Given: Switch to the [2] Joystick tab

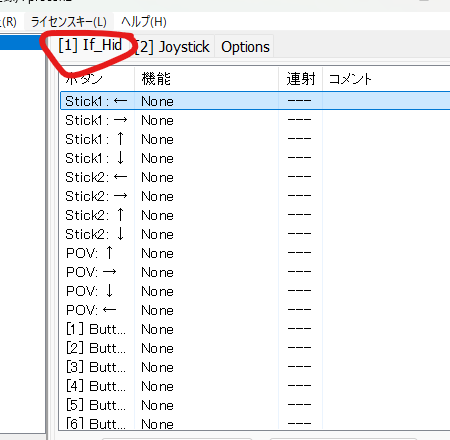Looking at the screenshot, I should (x=173, y=47).
